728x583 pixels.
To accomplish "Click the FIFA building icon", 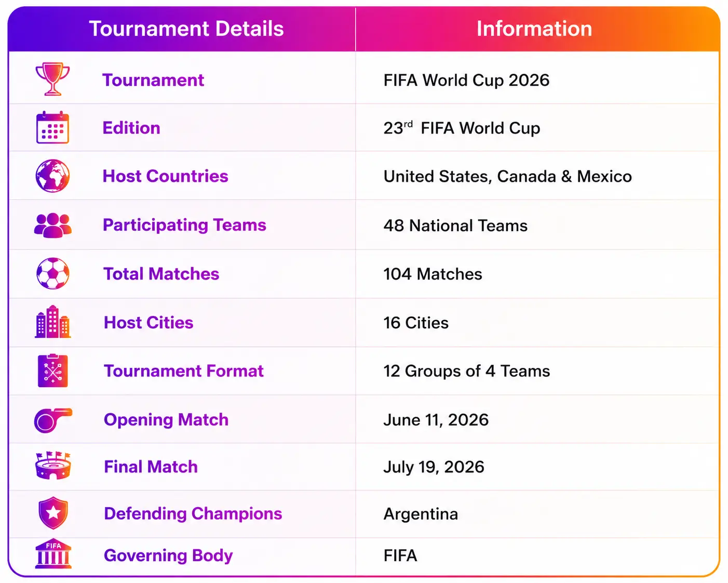I will 53,553.
